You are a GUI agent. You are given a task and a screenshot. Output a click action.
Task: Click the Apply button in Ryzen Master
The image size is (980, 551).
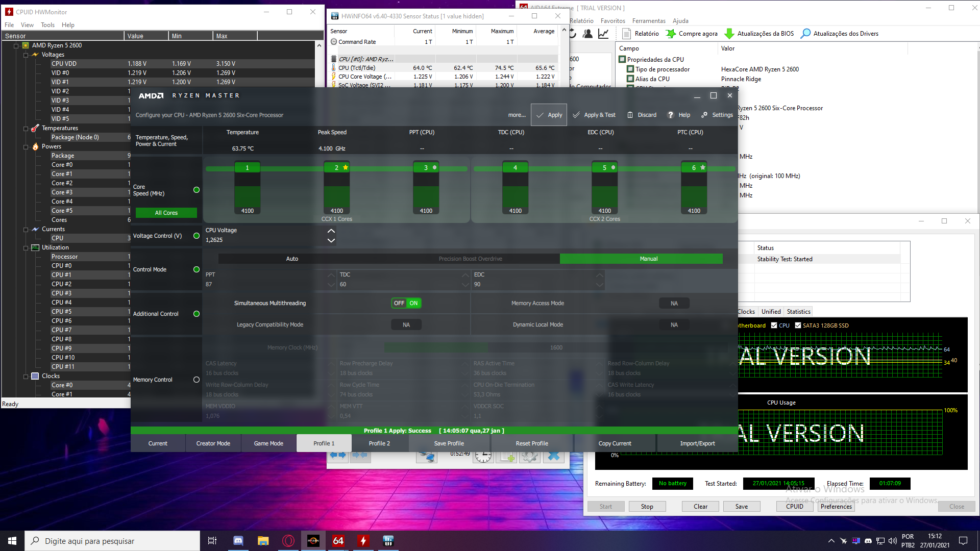pos(549,115)
